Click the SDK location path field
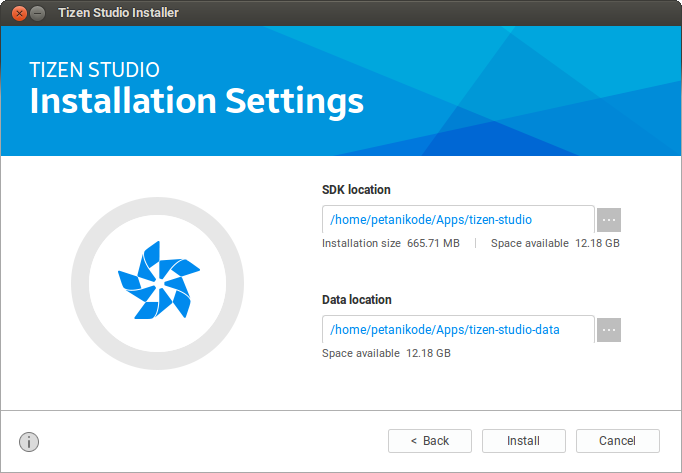 (458, 220)
